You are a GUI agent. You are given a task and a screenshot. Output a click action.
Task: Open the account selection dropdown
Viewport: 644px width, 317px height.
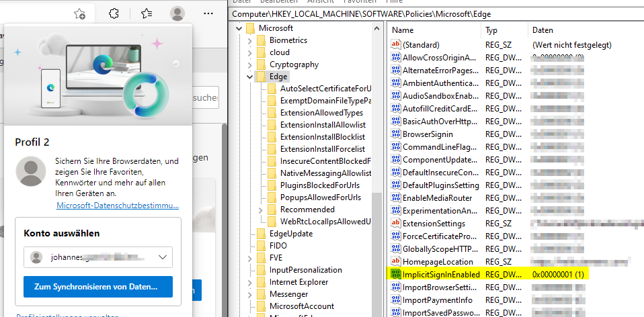(98, 257)
